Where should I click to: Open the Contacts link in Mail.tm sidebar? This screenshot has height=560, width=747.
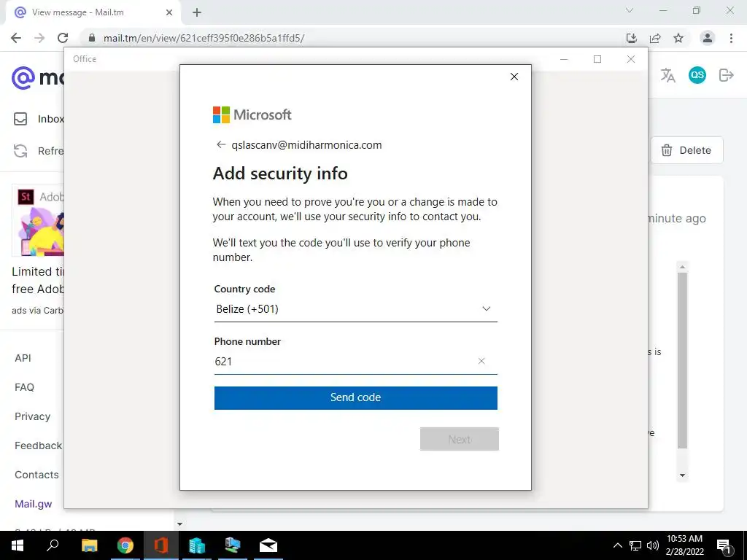coord(36,475)
